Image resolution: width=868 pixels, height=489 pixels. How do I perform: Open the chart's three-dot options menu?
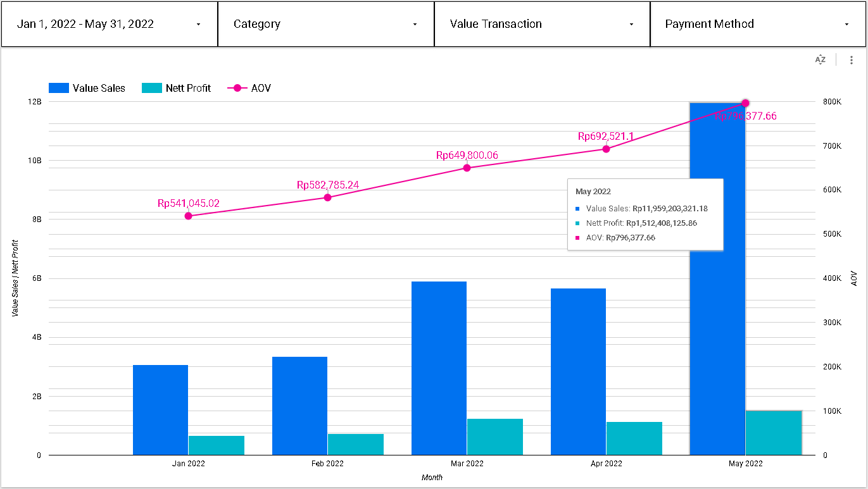click(852, 59)
